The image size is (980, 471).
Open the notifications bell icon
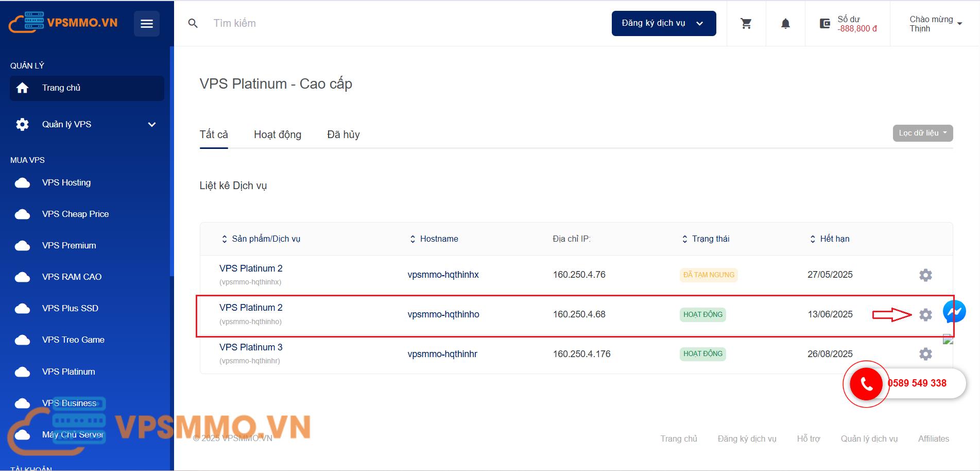click(785, 23)
